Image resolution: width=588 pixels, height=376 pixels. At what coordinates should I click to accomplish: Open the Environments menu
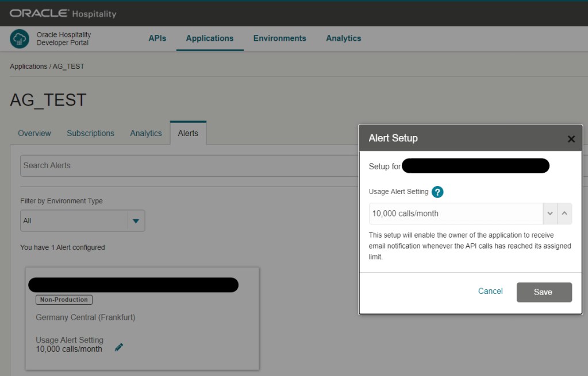[280, 38]
